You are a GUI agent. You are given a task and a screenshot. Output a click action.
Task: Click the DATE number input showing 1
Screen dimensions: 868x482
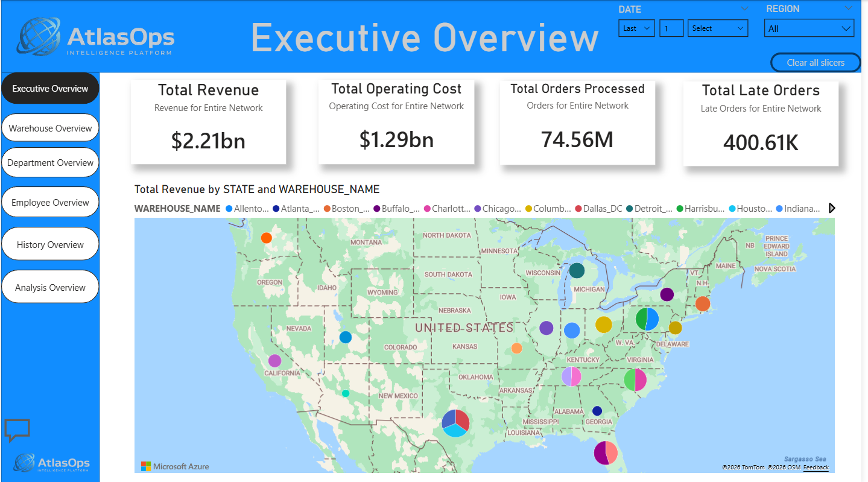[671, 28]
